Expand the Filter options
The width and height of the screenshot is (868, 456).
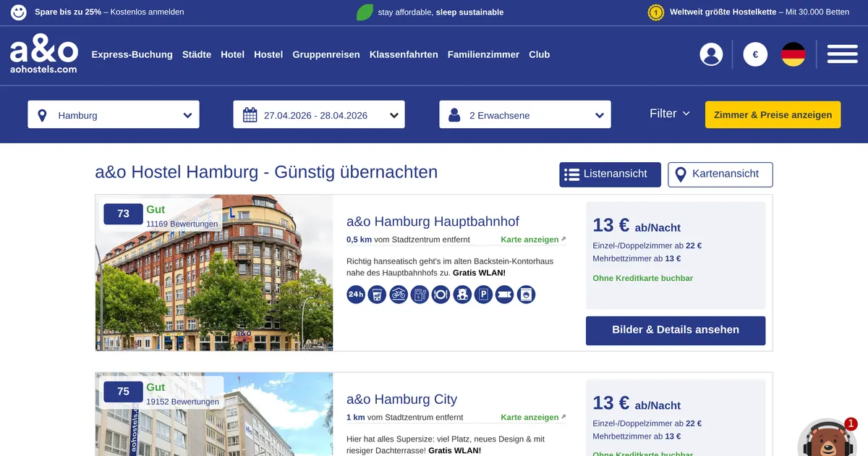pos(670,114)
